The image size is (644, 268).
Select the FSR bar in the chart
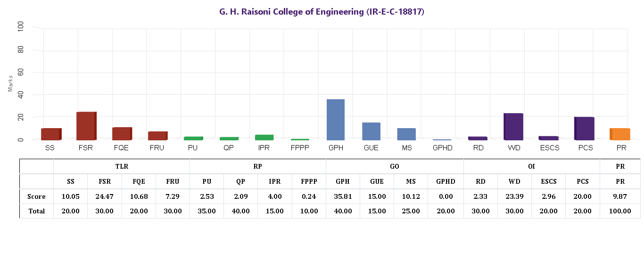(x=86, y=126)
